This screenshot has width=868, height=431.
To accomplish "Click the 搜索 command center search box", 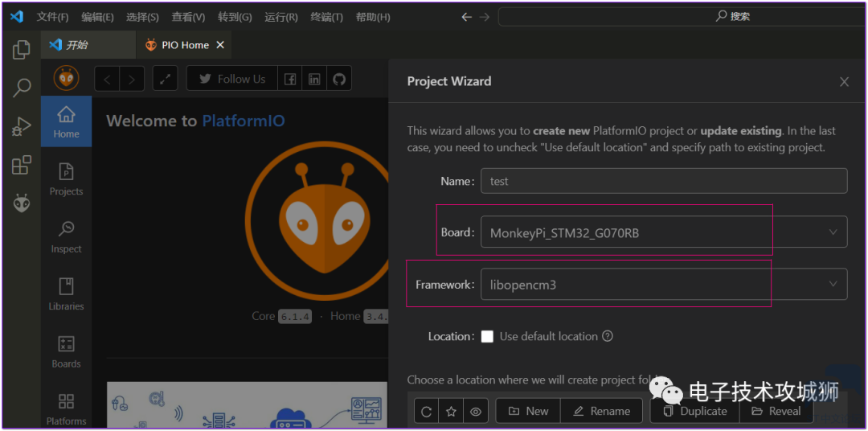I will click(681, 17).
